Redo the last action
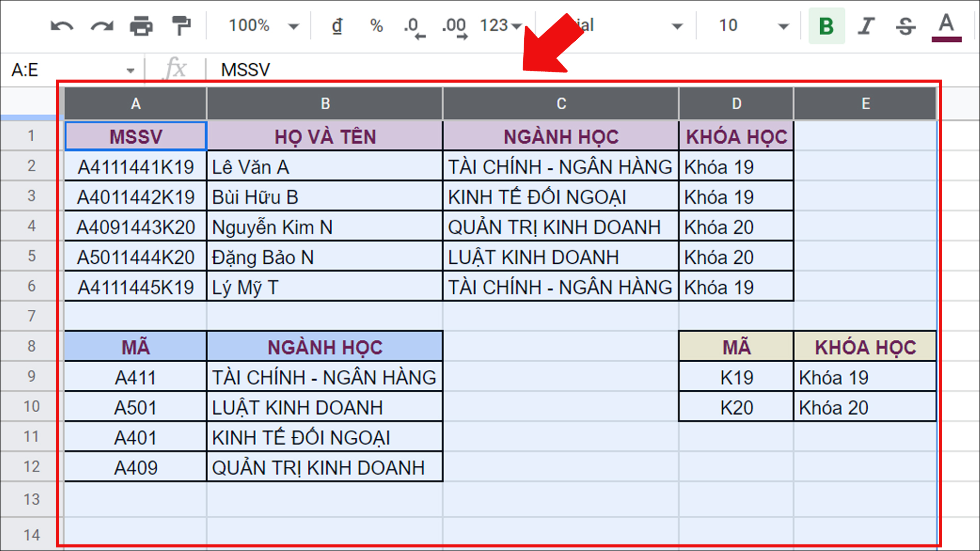The width and height of the screenshot is (980, 551). point(101,26)
